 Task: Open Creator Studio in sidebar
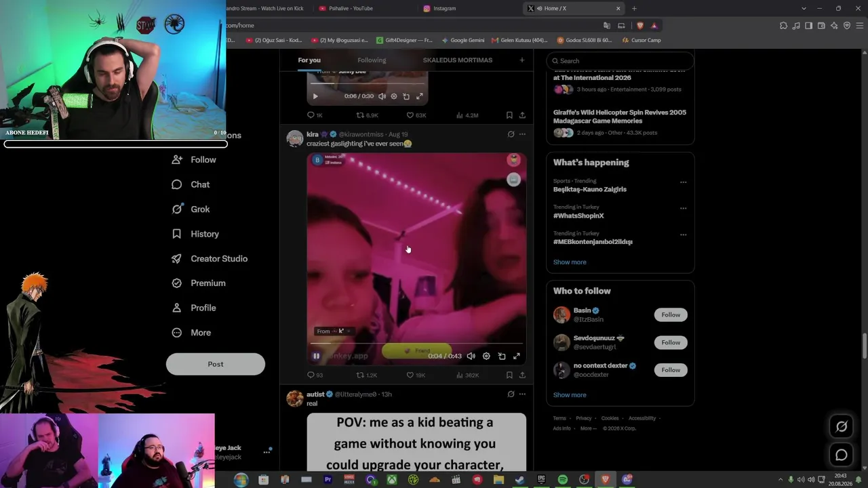[x=210, y=259]
